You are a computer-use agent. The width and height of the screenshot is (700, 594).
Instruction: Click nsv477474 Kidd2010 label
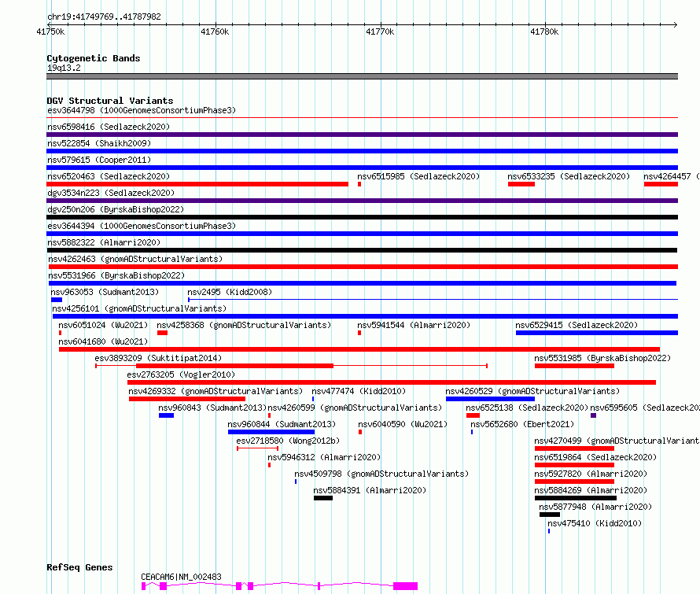(359, 391)
